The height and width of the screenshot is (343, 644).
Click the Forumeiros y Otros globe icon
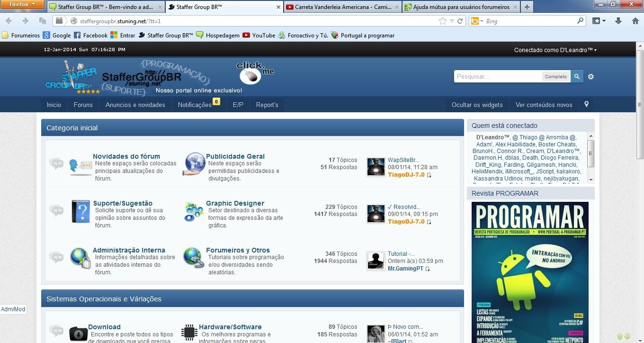[x=194, y=258]
